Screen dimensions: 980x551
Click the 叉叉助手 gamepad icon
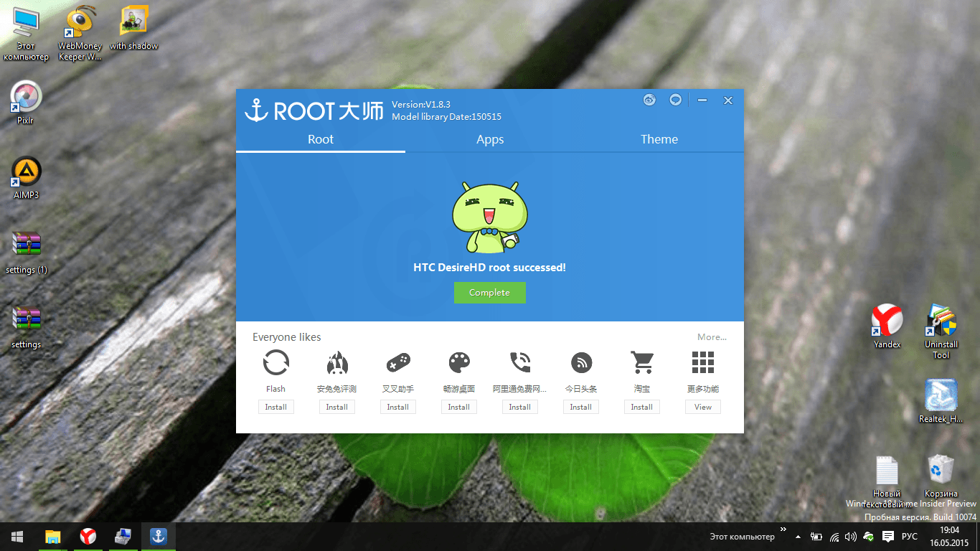click(397, 363)
